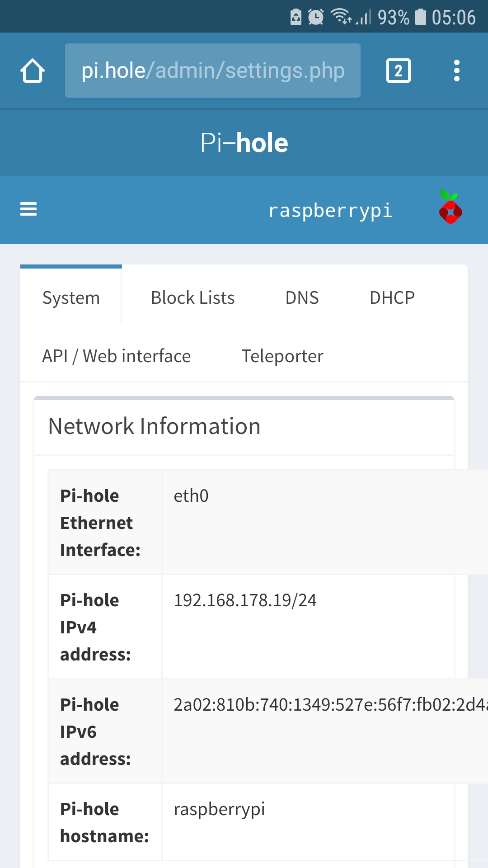The image size is (488, 868).
Task: Tap the Pi-hole IPv6 address label
Action: click(95, 731)
